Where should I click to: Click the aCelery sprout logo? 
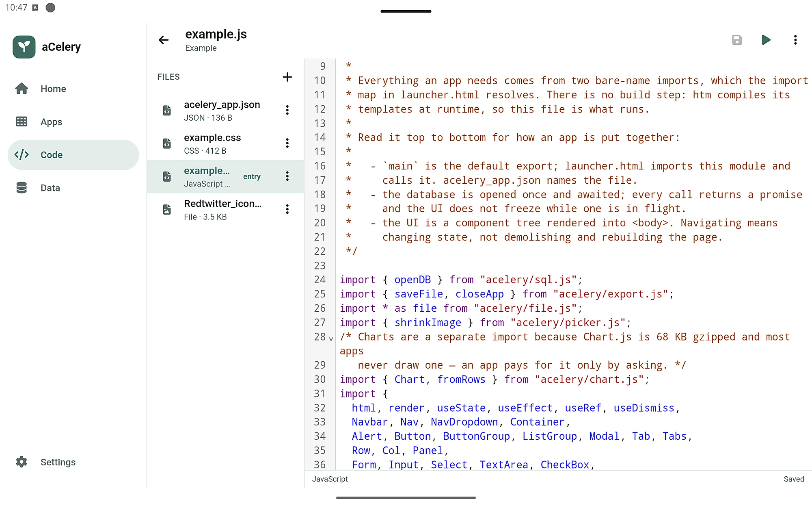pos(24,47)
